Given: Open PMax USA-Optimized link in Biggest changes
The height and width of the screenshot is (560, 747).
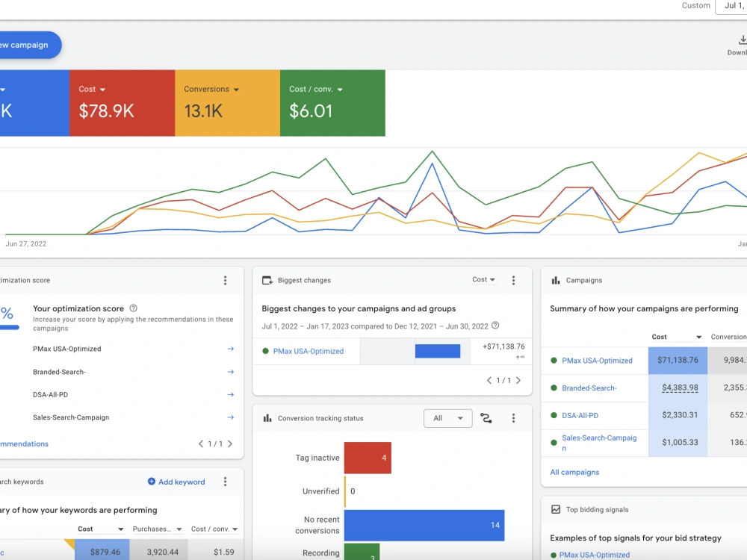Looking at the screenshot, I should pos(309,351).
